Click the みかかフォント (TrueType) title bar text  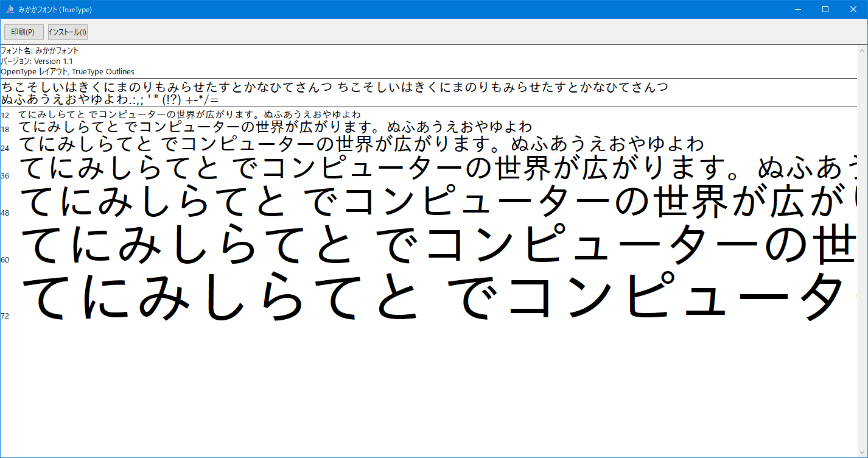pos(55,10)
